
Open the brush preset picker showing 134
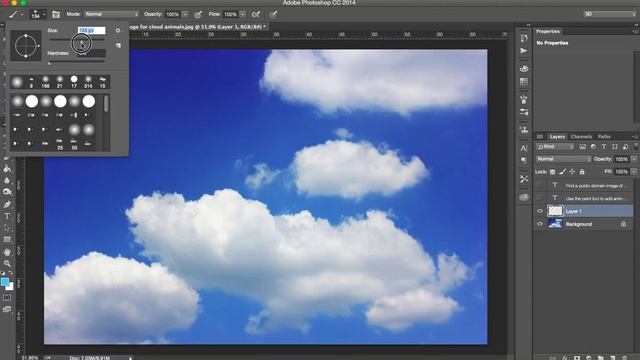[x=38, y=14]
